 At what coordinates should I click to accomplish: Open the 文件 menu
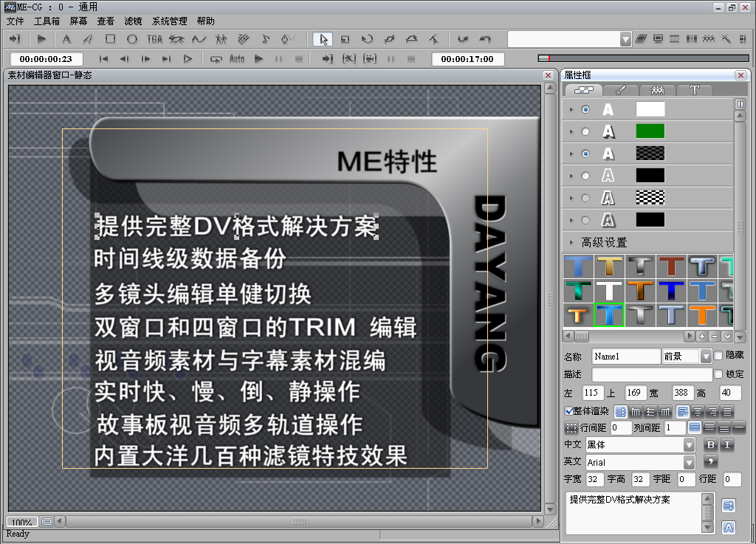[15, 21]
